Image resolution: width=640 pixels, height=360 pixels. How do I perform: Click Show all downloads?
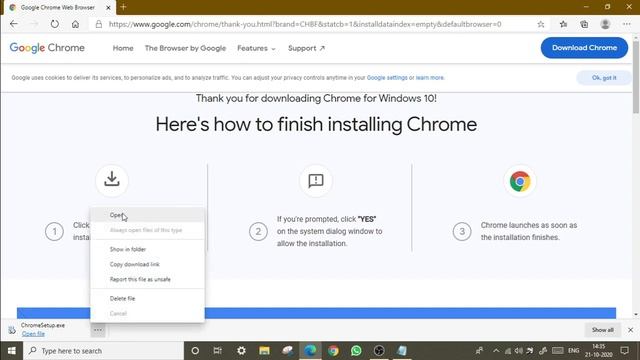(x=602, y=330)
